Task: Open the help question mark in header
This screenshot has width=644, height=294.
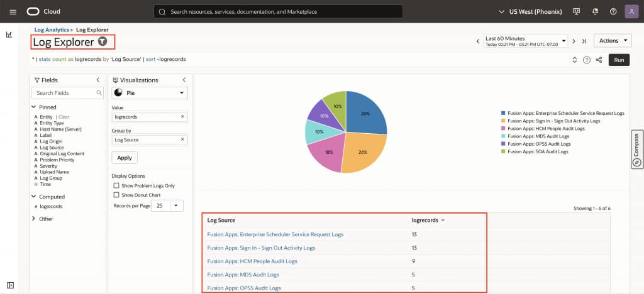Action: click(613, 11)
